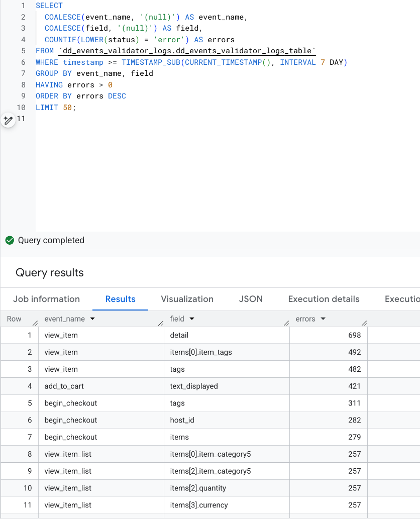
Task: Click the 698 errors value cell
Action: [354, 335]
